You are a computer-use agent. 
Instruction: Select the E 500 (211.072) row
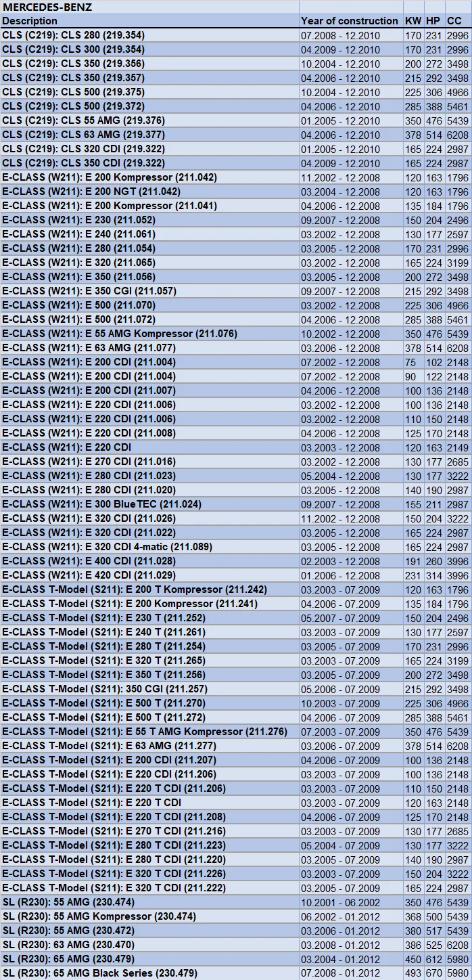(x=236, y=319)
